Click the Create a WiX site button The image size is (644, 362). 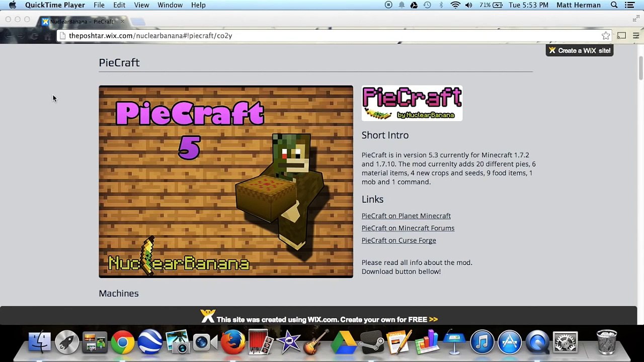click(580, 50)
